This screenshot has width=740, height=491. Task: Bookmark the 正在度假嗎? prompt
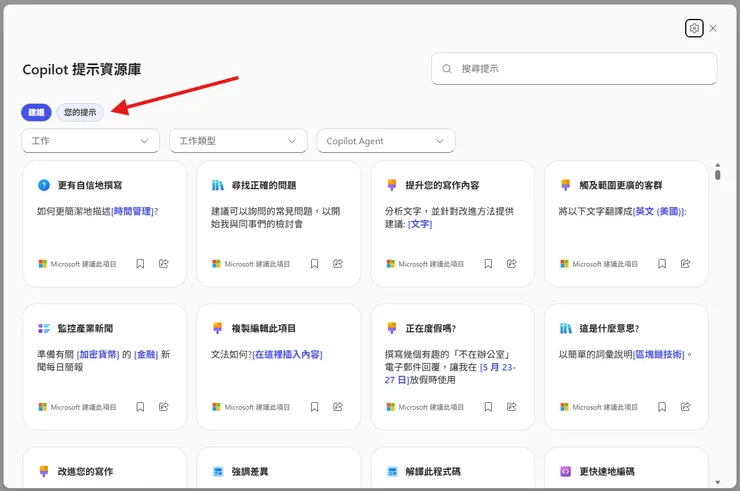coord(488,407)
